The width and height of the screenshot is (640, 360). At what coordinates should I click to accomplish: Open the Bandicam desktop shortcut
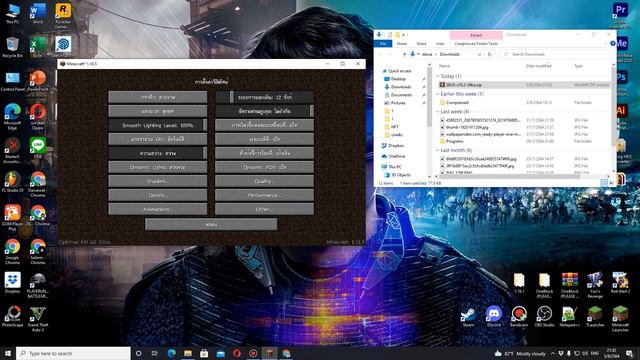pos(519,317)
